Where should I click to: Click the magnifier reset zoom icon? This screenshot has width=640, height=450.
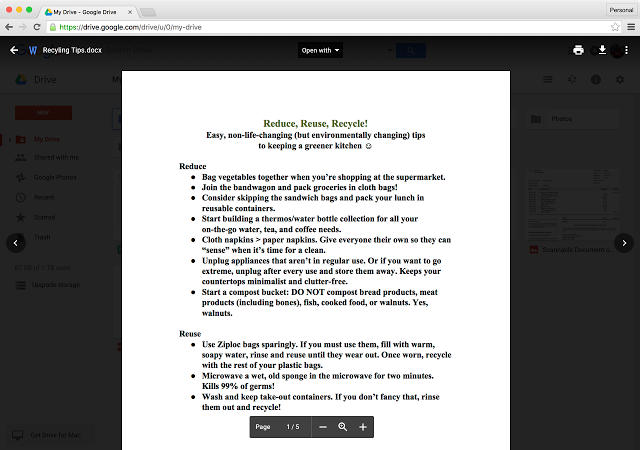(x=342, y=427)
